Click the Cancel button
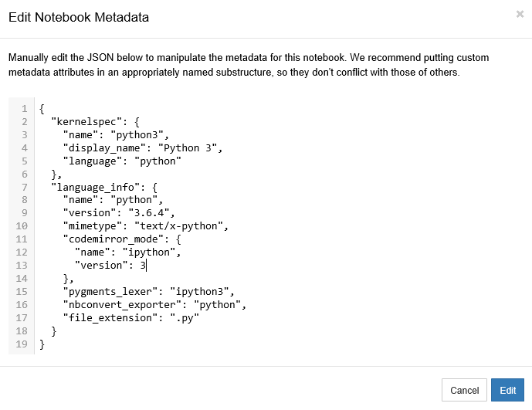 coord(464,390)
